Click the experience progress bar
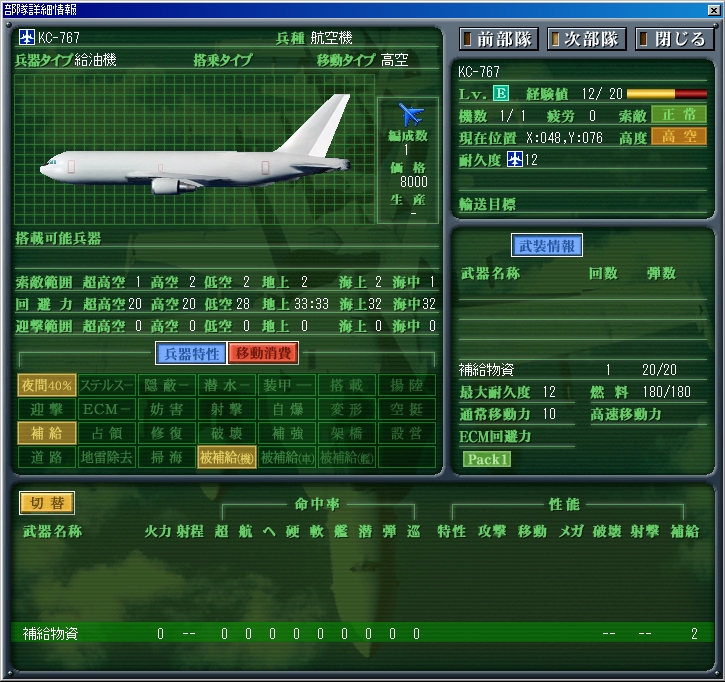Viewport: 725px width, 682px height. point(667,94)
